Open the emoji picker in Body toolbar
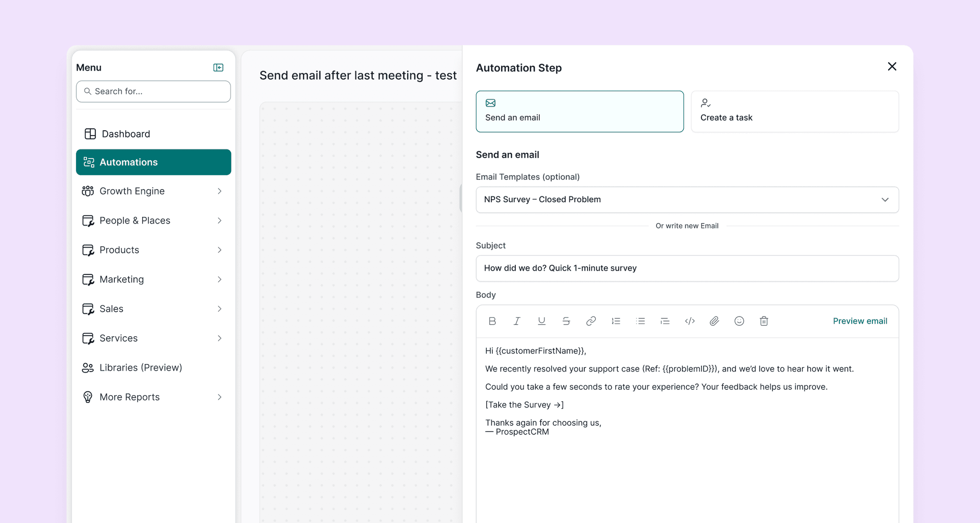 point(739,321)
